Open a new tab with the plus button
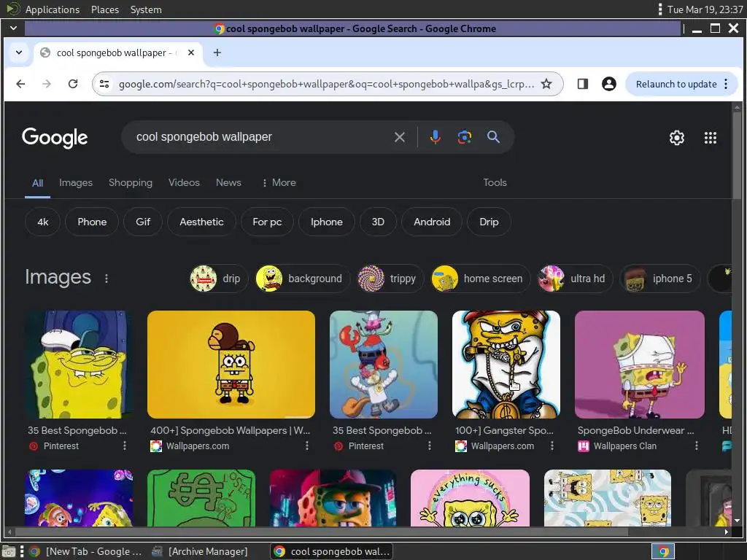The image size is (747, 560). point(217,52)
